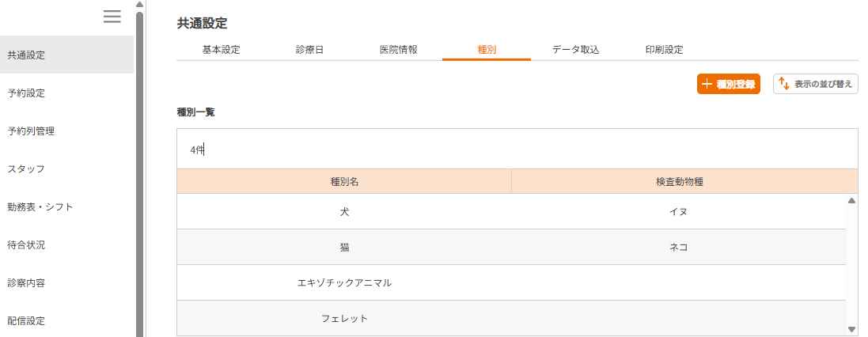The height and width of the screenshot is (337, 868).
Task: Go to 待合状況 in sidebar
Action: click(27, 245)
